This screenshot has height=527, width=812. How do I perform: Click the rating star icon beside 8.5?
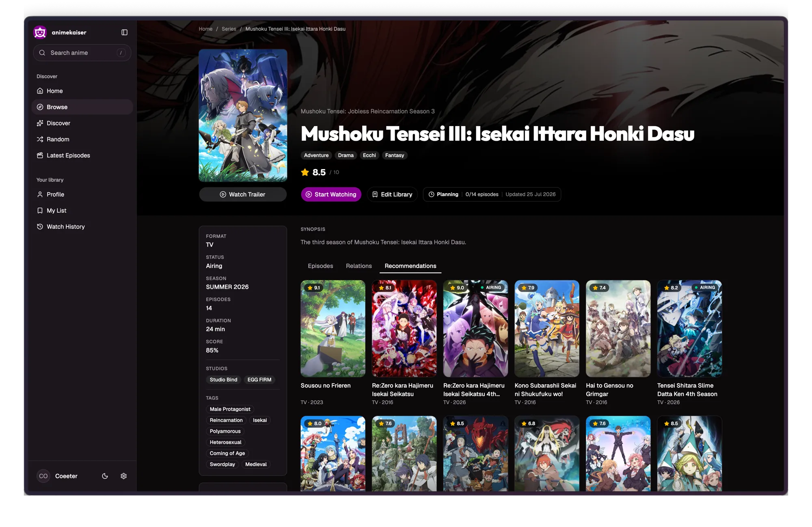pos(305,172)
